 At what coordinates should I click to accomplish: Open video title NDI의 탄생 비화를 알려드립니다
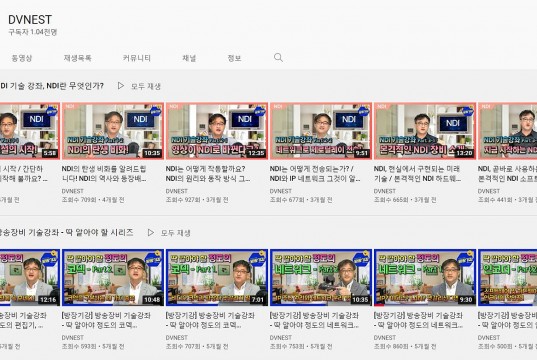click(104, 174)
